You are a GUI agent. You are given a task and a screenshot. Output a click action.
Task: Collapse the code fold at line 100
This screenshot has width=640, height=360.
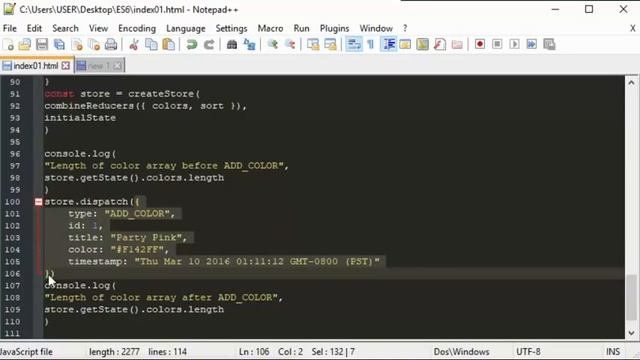pos(38,202)
